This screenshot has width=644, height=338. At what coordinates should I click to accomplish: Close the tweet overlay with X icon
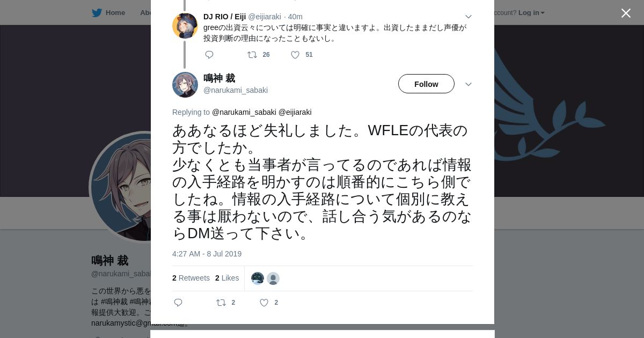tap(626, 13)
